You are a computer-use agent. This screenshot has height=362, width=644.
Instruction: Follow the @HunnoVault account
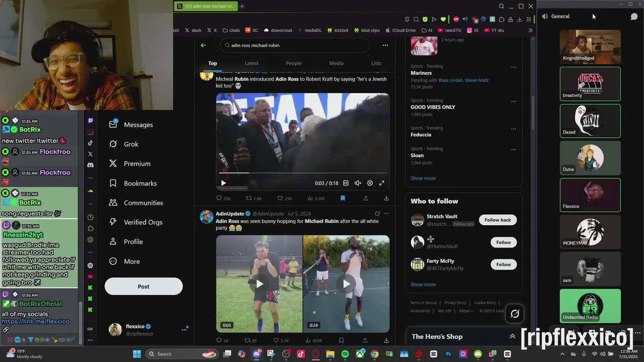[x=503, y=242]
